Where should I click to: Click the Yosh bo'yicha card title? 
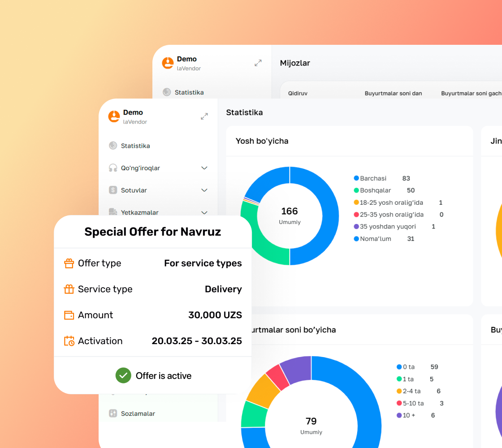pyautogui.click(x=262, y=141)
